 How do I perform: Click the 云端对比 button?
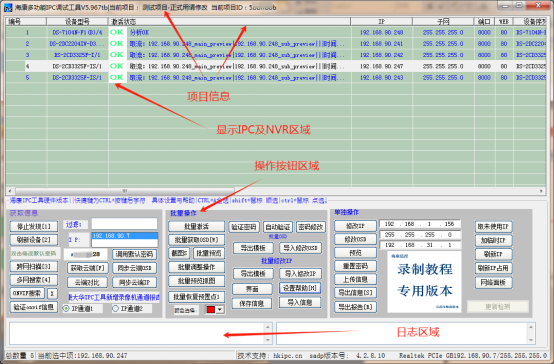coord(87,282)
